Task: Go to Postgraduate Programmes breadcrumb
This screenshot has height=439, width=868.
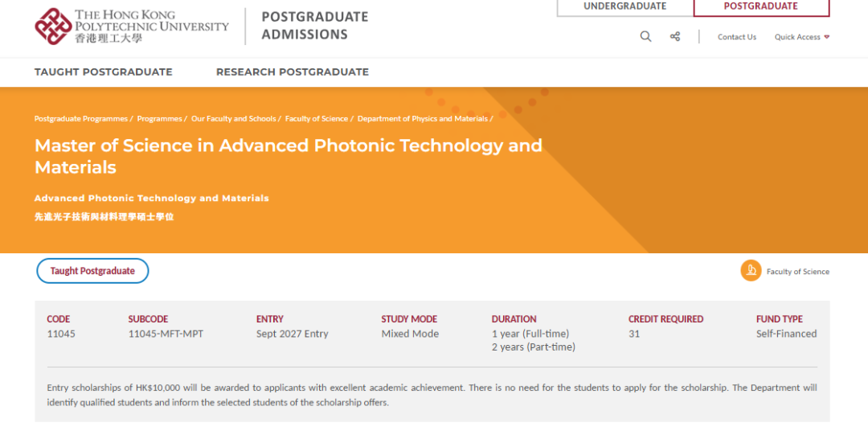Action: point(81,119)
